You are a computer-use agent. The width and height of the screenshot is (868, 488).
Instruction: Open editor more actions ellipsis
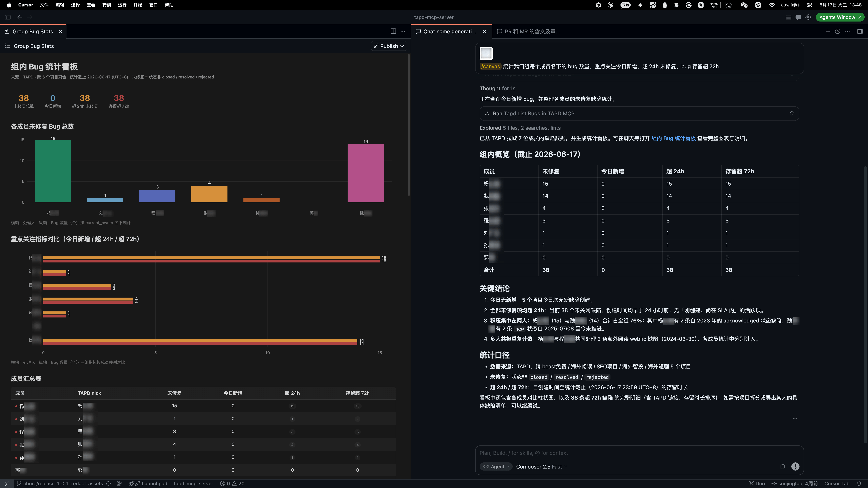[x=403, y=31]
